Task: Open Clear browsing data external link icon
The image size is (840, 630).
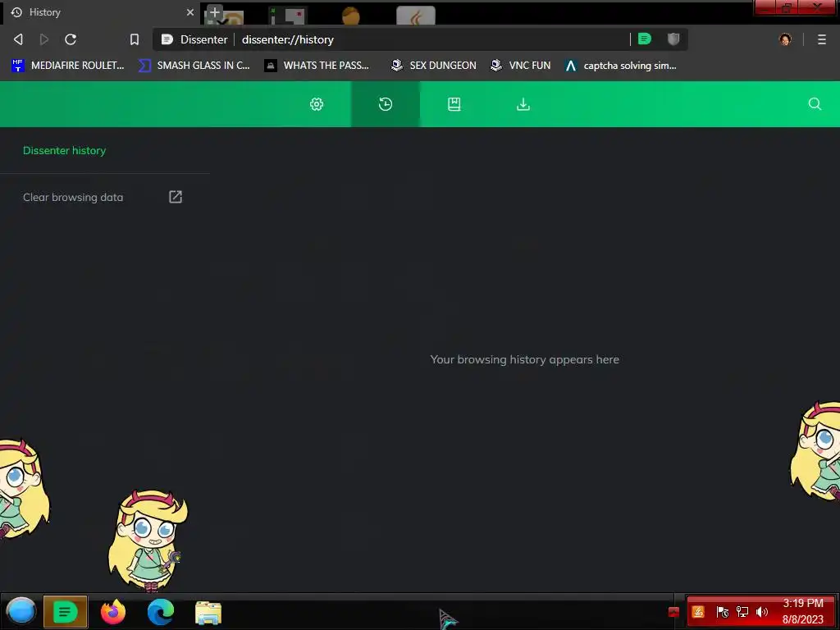Action: click(176, 197)
